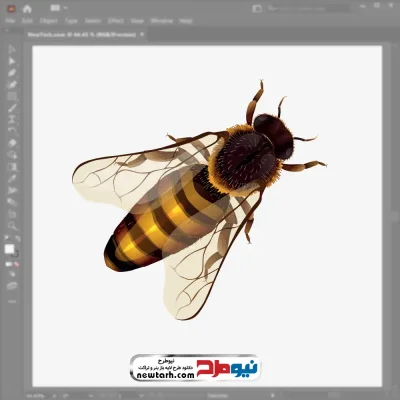Click the white Fill color swatch
The image size is (400, 400).
pos(9,249)
